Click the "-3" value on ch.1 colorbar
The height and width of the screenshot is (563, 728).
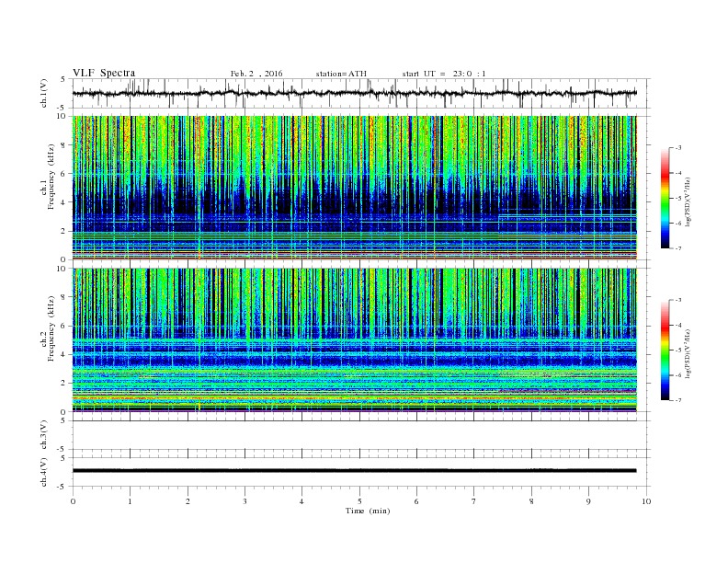(677, 148)
